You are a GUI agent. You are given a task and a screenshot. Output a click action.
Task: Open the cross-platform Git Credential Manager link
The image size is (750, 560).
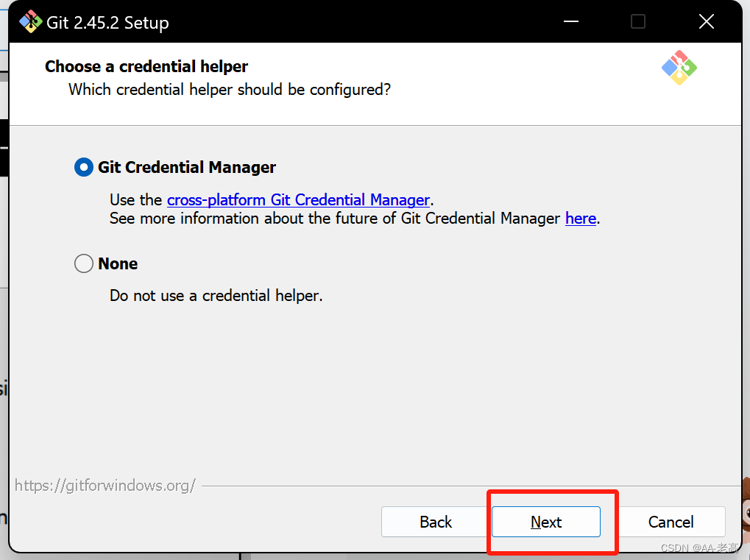[298, 200]
